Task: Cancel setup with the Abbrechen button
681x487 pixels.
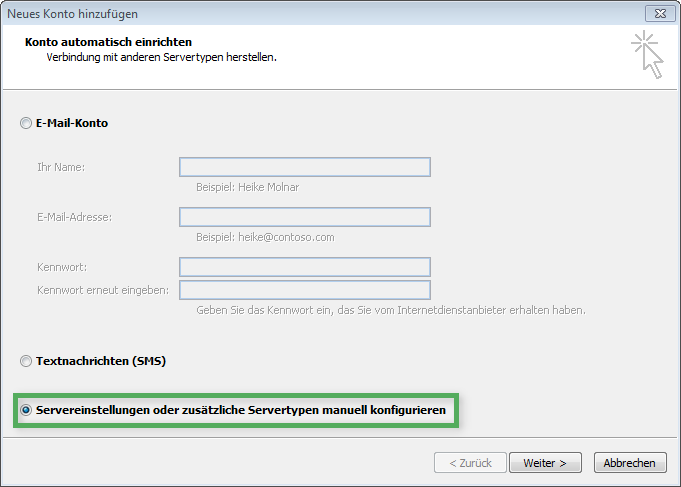Action: pyautogui.click(x=630, y=463)
